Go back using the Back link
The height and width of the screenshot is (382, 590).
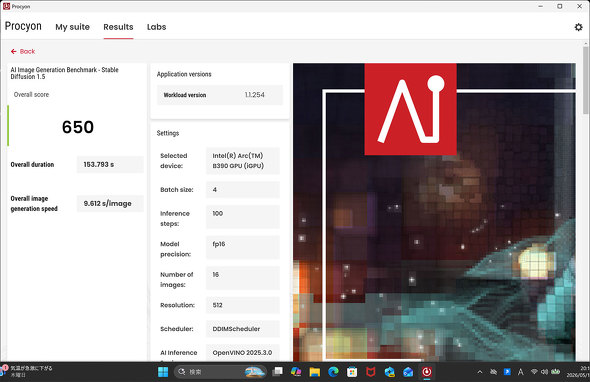[23, 52]
